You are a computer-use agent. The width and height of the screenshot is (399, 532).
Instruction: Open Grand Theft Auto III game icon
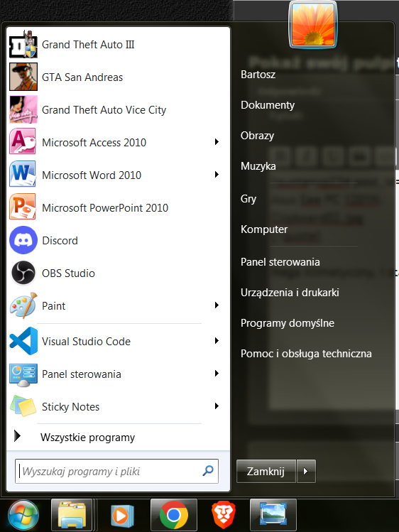(x=23, y=45)
